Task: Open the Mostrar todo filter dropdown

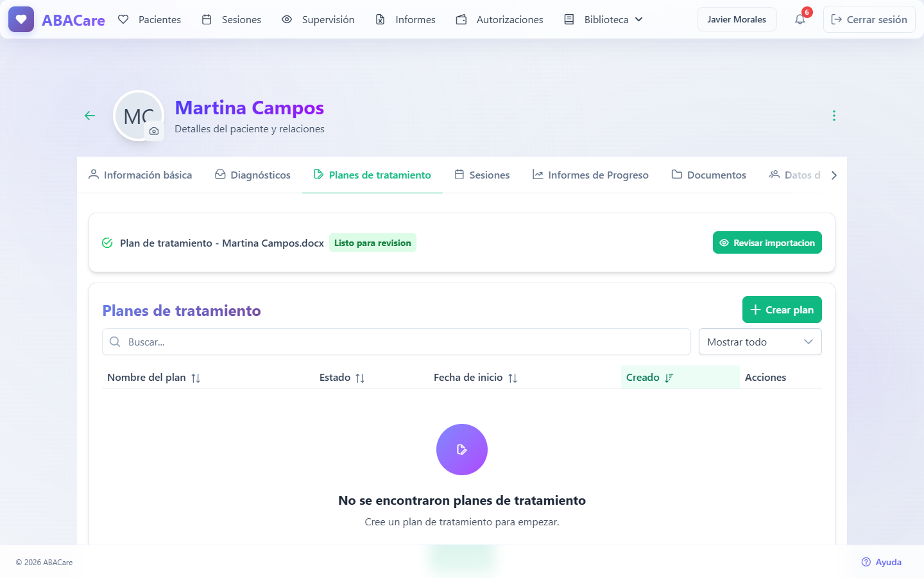Action: pos(760,342)
